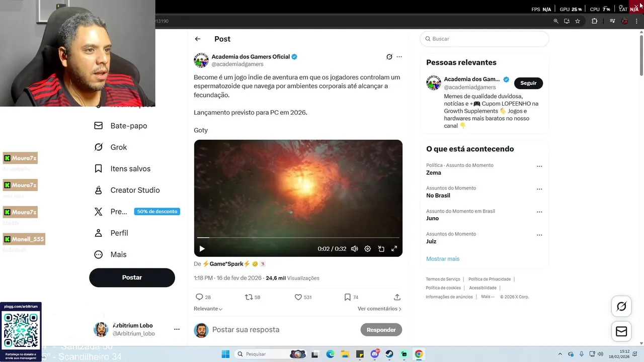Click the Postar button

pyautogui.click(x=132, y=278)
